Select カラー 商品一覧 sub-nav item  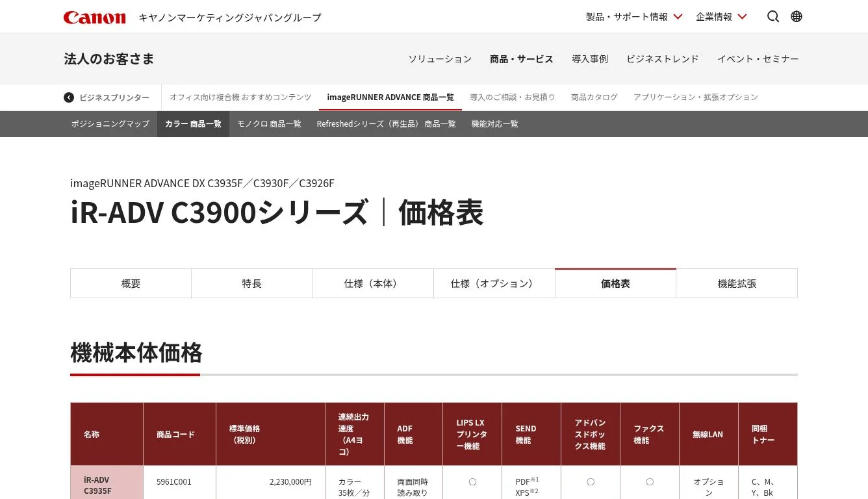pyautogui.click(x=193, y=124)
